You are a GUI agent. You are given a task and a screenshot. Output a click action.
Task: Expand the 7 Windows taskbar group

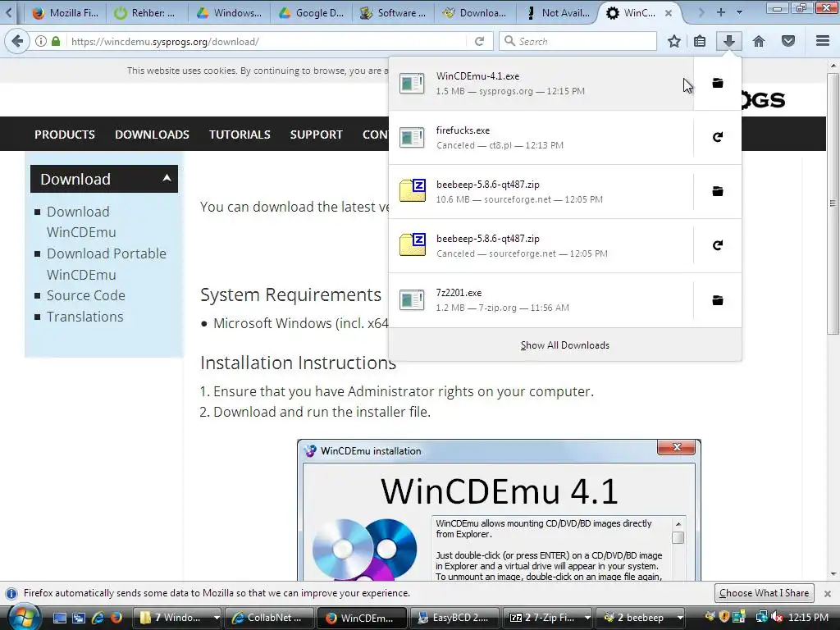pyautogui.click(x=217, y=618)
